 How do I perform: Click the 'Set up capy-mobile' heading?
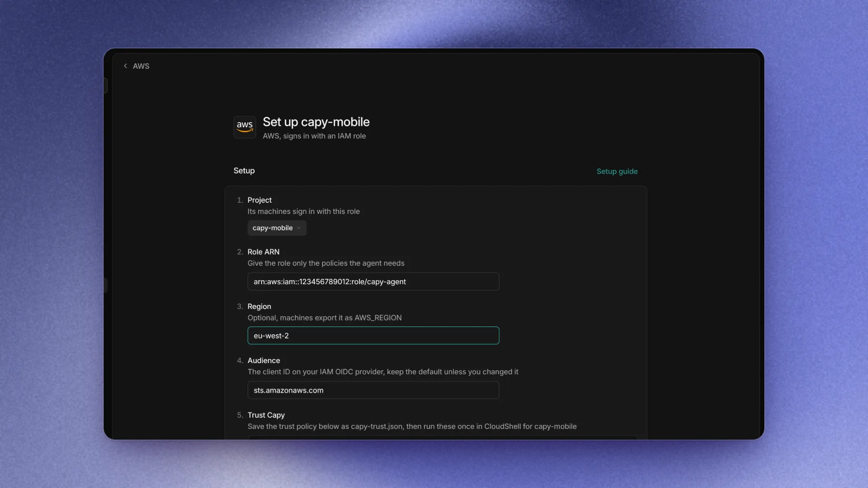pos(316,122)
